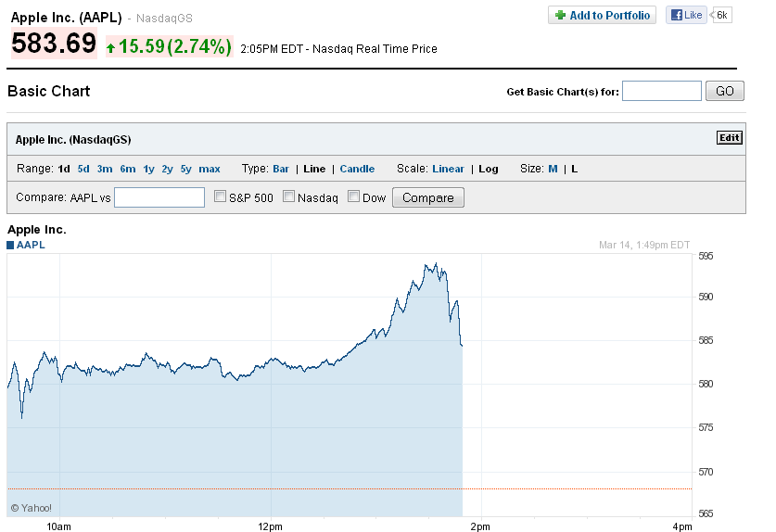Click the blue AAPL legend square

click(x=10, y=246)
